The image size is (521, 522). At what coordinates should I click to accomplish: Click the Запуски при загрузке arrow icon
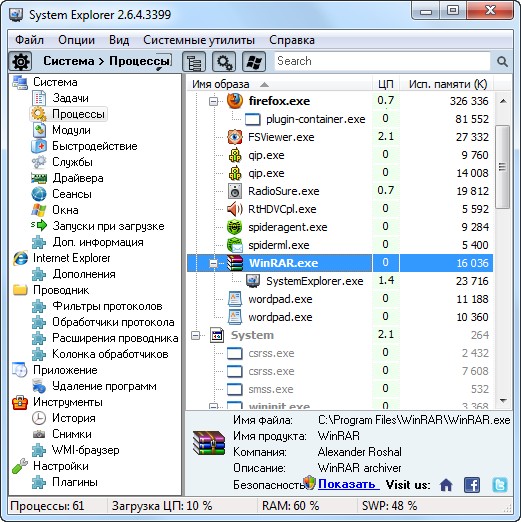pyautogui.click(x=39, y=225)
